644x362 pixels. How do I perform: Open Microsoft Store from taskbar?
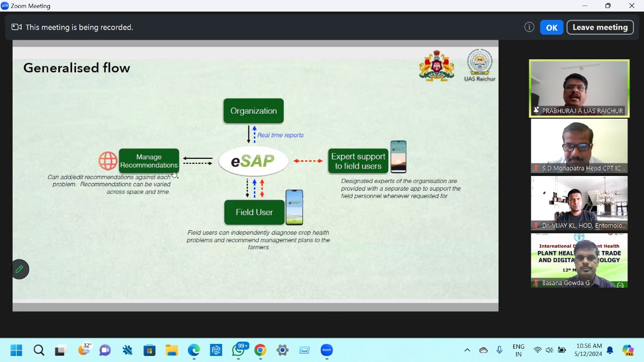pos(149,350)
